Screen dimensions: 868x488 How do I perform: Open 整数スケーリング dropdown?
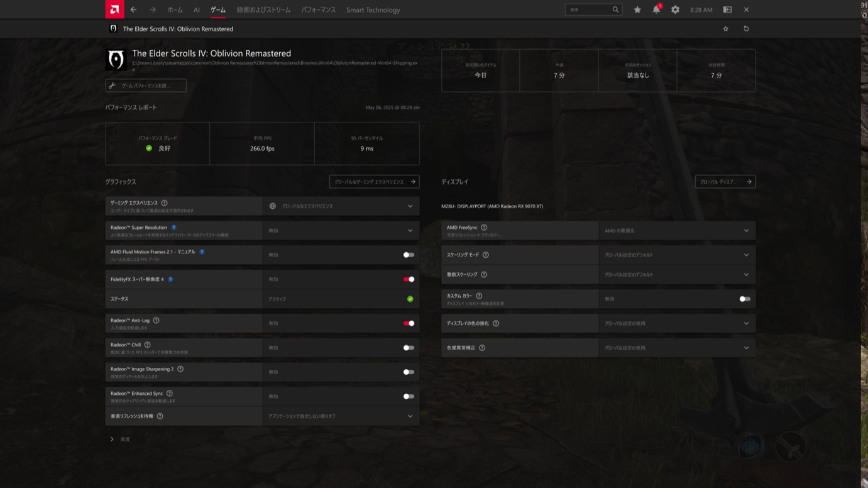(677, 274)
